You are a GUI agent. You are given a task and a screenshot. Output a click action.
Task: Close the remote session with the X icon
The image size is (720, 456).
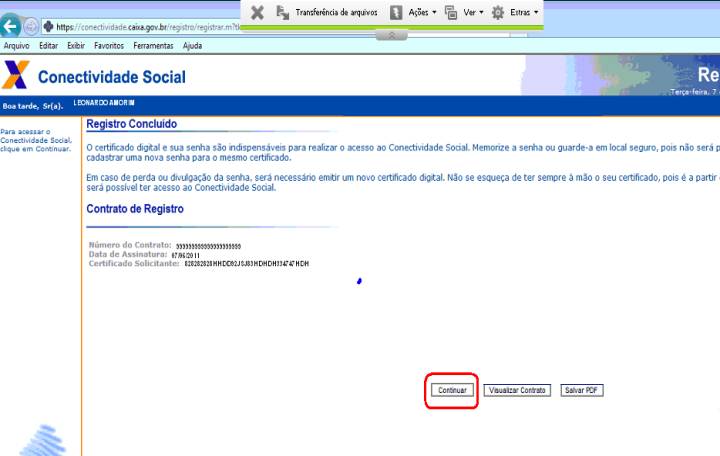pos(258,12)
